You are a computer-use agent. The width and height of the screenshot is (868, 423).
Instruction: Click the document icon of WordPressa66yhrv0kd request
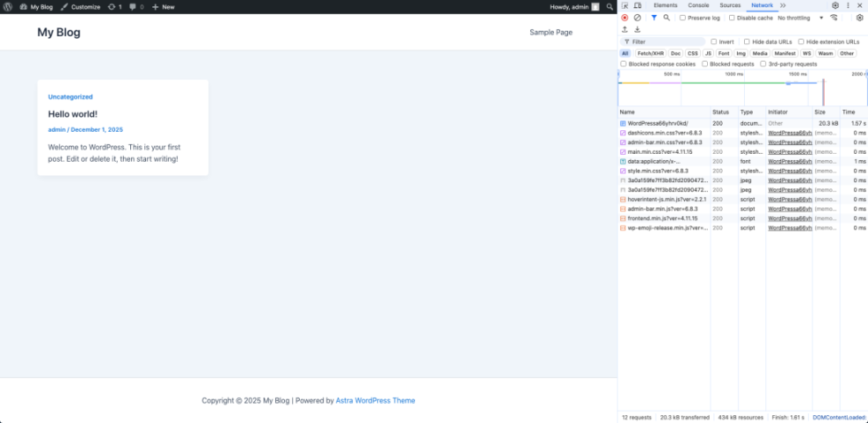[x=623, y=123]
